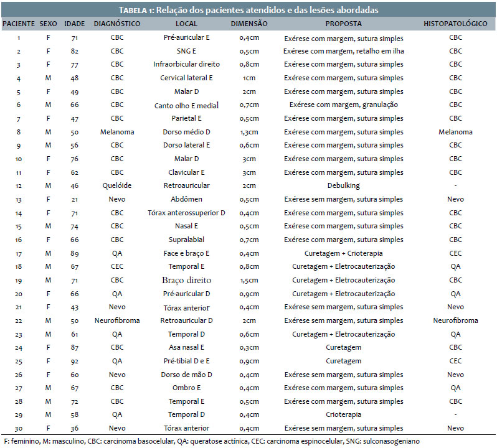Click the PROPOSTA column header
This screenshot has width=497, height=448.
click(344, 24)
